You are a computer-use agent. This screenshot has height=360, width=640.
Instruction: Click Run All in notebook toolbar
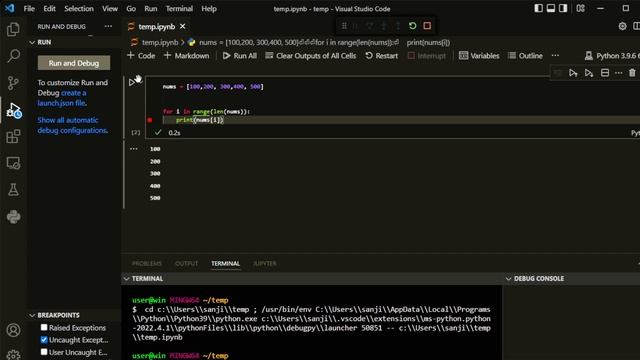[240, 56]
